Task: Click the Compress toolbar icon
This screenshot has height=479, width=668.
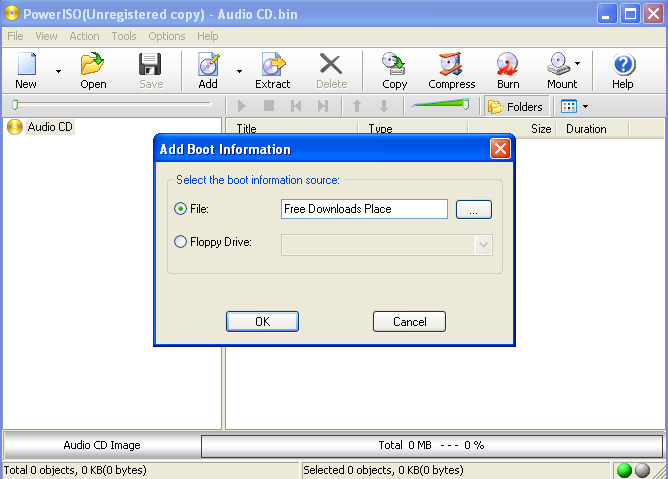Action: (x=452, y=70)
